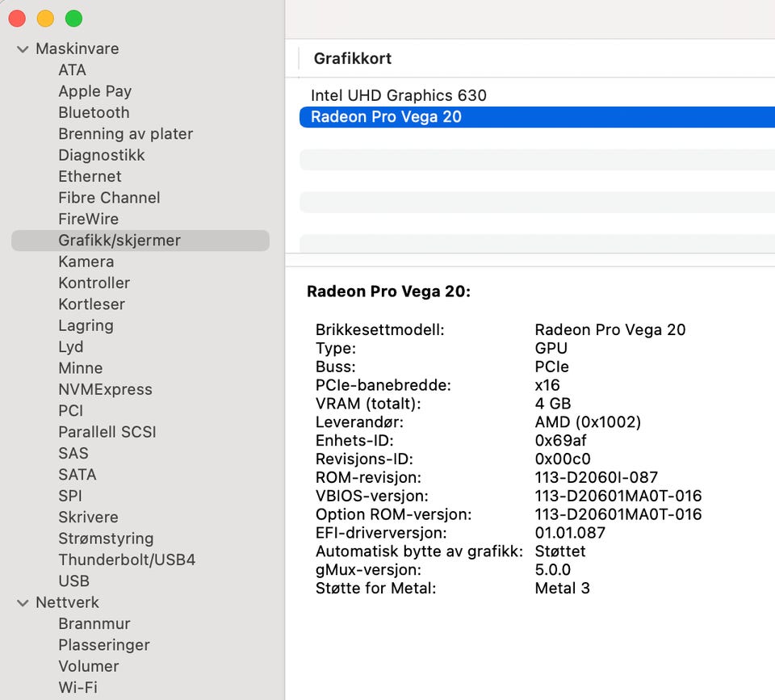Select Diagnostikk in the sidebar
The height and width of the screenshot is (700, 775).
coord(102,155)
